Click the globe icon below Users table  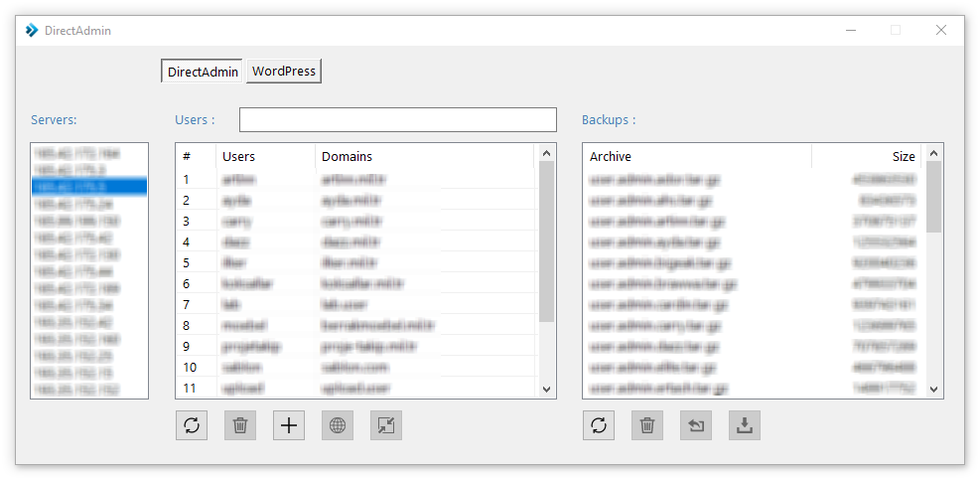coord(338,426)
